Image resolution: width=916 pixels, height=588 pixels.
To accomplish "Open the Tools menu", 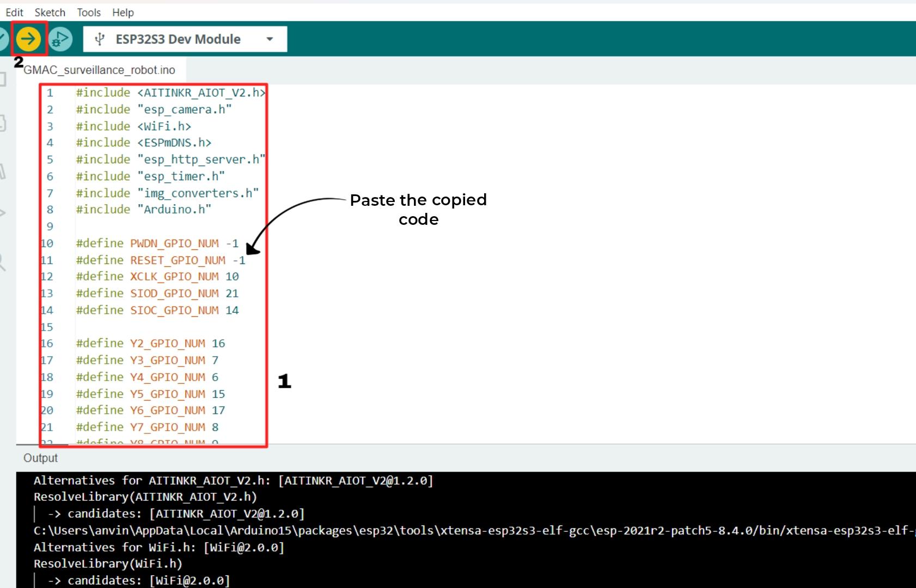I will pos(89,13).
